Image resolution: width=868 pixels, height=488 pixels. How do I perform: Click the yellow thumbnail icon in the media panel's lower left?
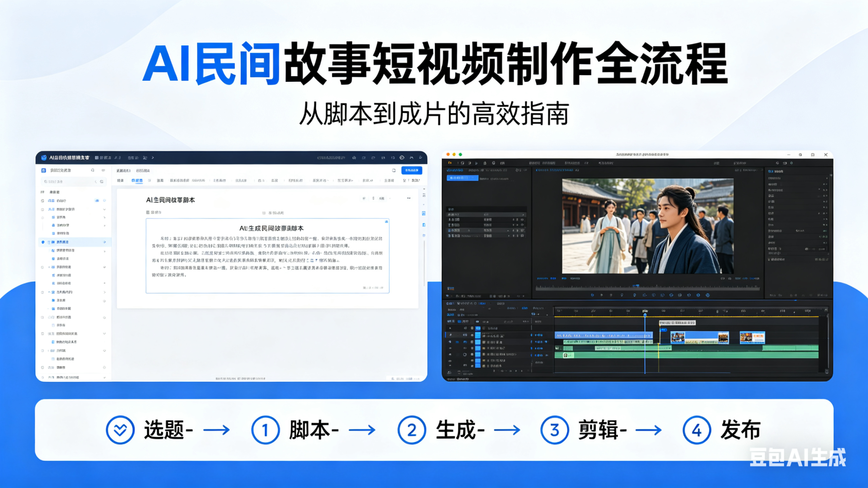(x=450, y=289)
